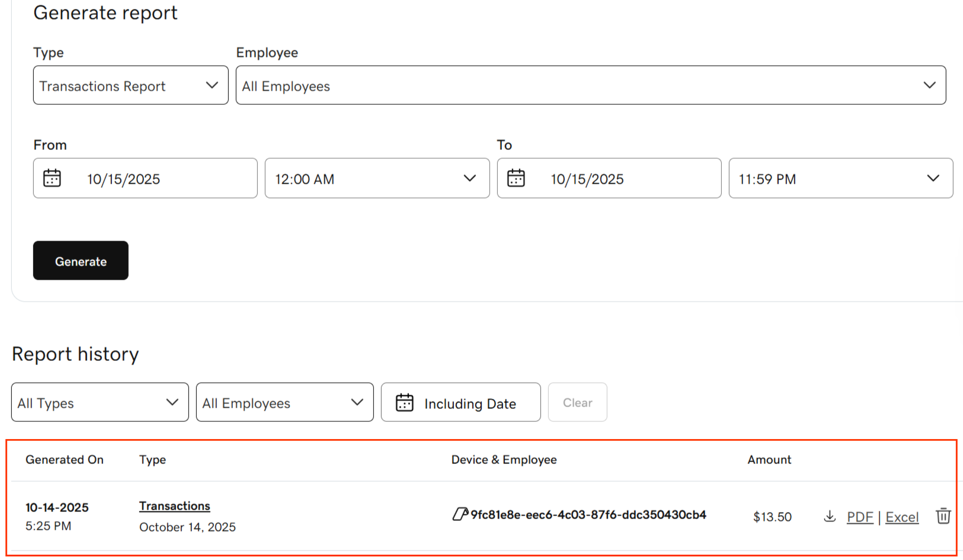Viewport: 963px width, 560px height.
Task: Select the Including Date filter
Action: (460, 402)
